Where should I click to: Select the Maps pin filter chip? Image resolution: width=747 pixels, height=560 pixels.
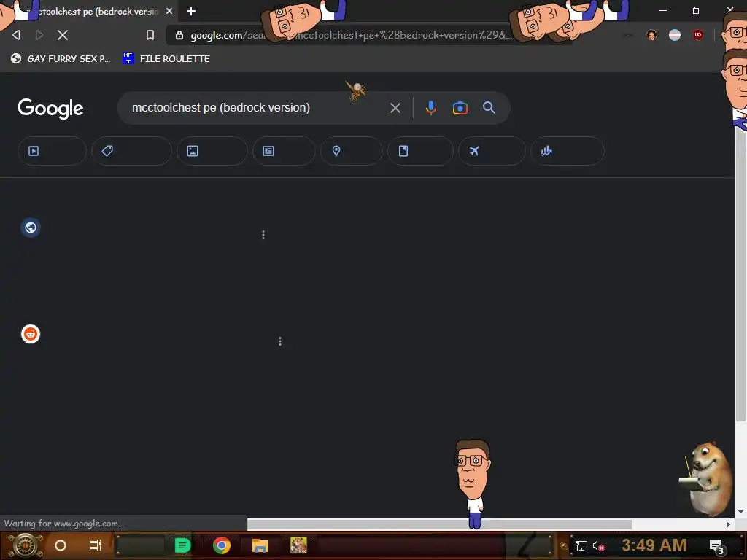pos(351,151)
